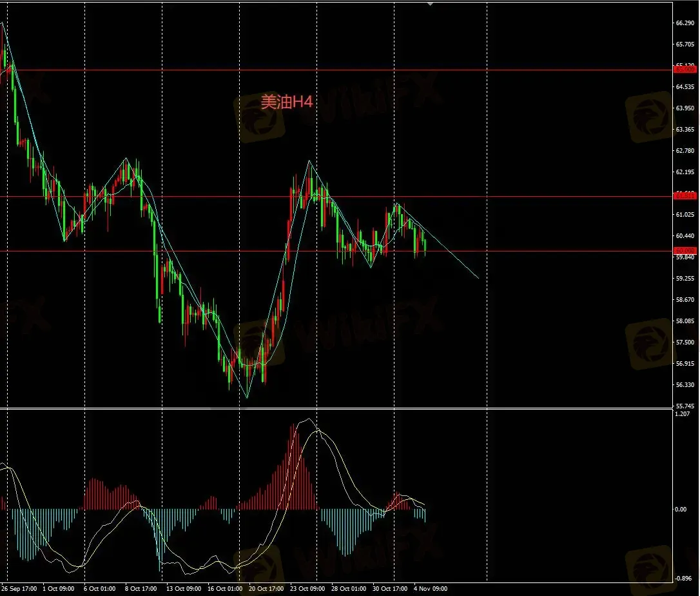
Task: Click the 57.500 price label
Action: tap(685, 342)
